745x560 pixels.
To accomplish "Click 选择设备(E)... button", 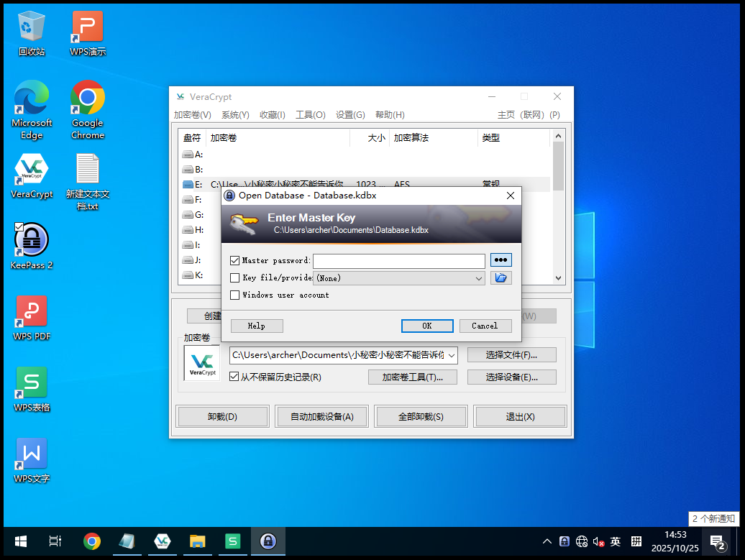I will tap(512, 377).
